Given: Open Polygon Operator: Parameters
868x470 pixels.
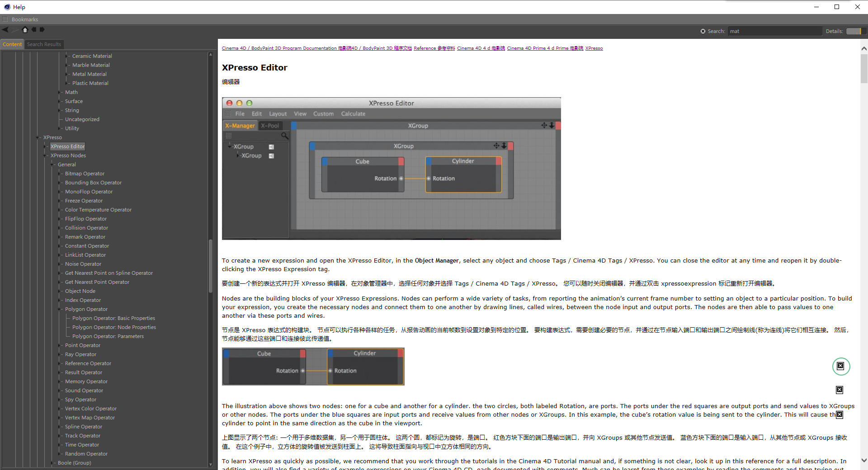Looking at the screenshot, I should click(x=108, y=336).
